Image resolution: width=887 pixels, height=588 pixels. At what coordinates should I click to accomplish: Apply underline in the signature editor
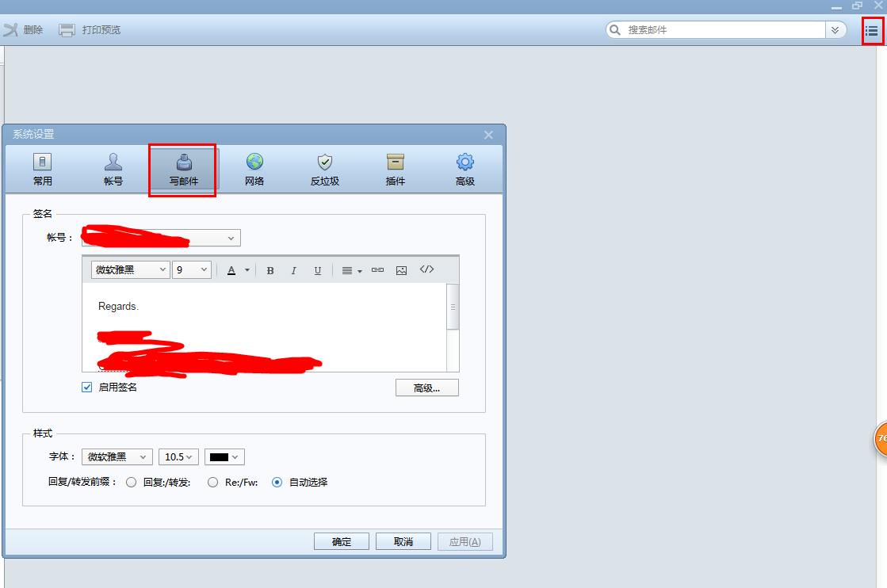pyautogui.click(x=316, y=269)
